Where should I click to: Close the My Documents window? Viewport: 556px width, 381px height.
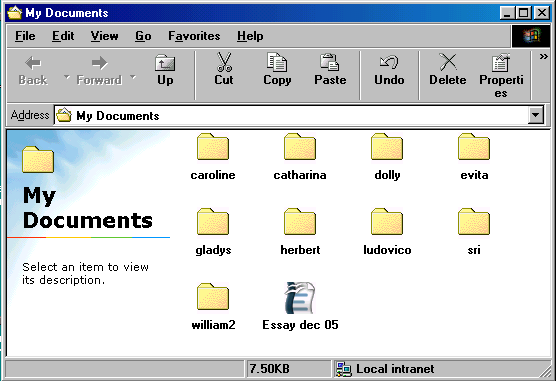coord(542,13)
